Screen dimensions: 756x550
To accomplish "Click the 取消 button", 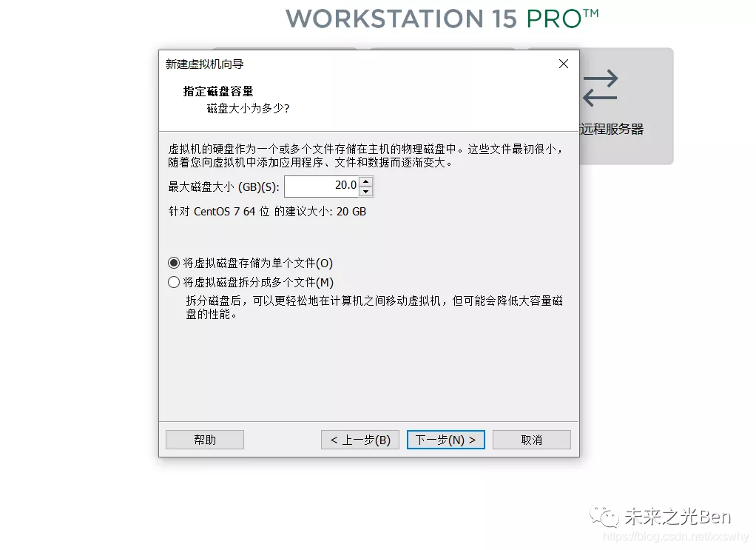I will coord(531,440).
